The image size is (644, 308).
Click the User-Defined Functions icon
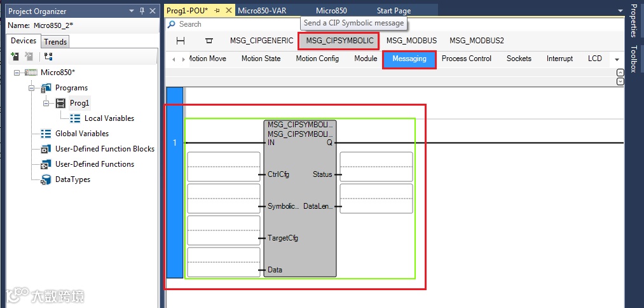tap(46, 164)
